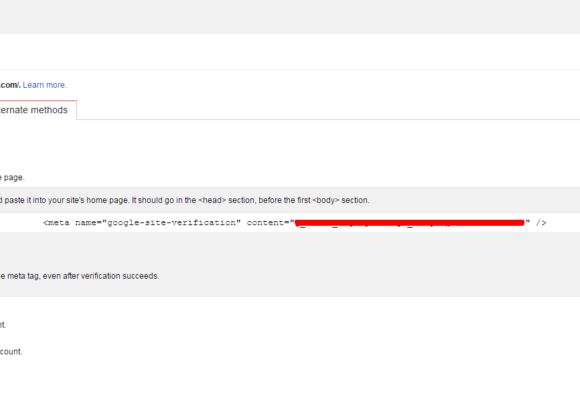
Task: Click the option label ending in "nt."
Action: click(x=3, y=325)
